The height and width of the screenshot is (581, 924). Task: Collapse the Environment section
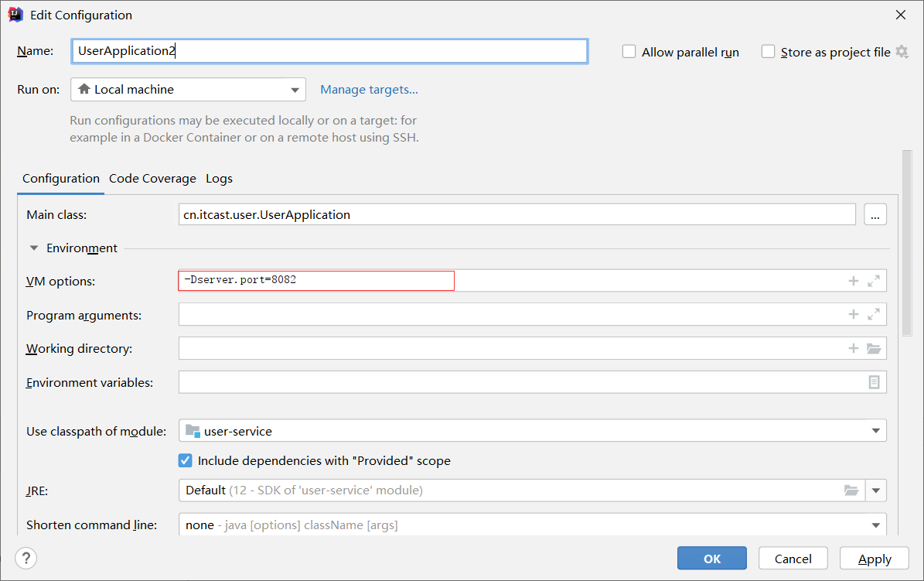[34, 248]
